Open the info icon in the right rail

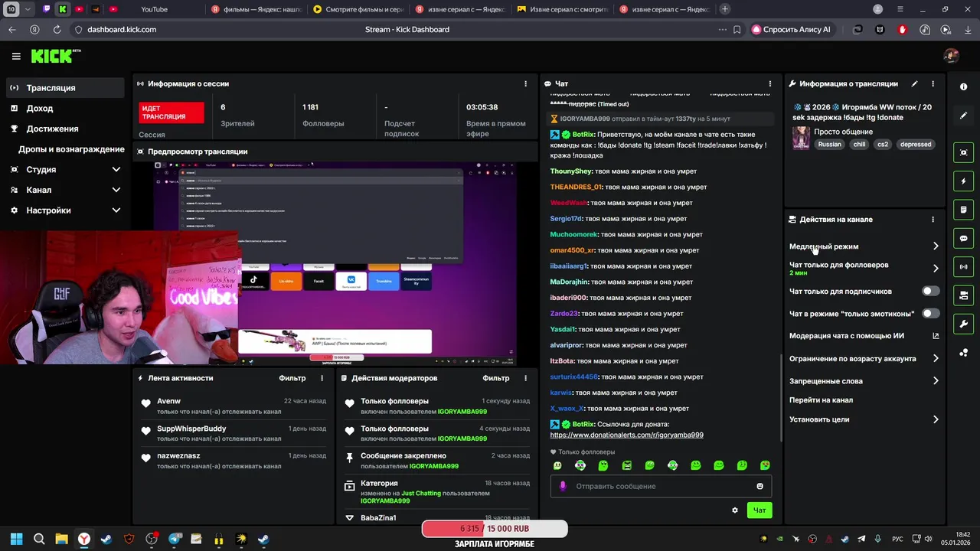[x=963, y=87]
